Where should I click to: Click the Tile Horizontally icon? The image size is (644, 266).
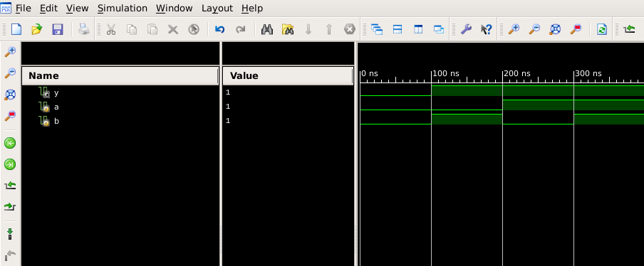click(398, 29)
